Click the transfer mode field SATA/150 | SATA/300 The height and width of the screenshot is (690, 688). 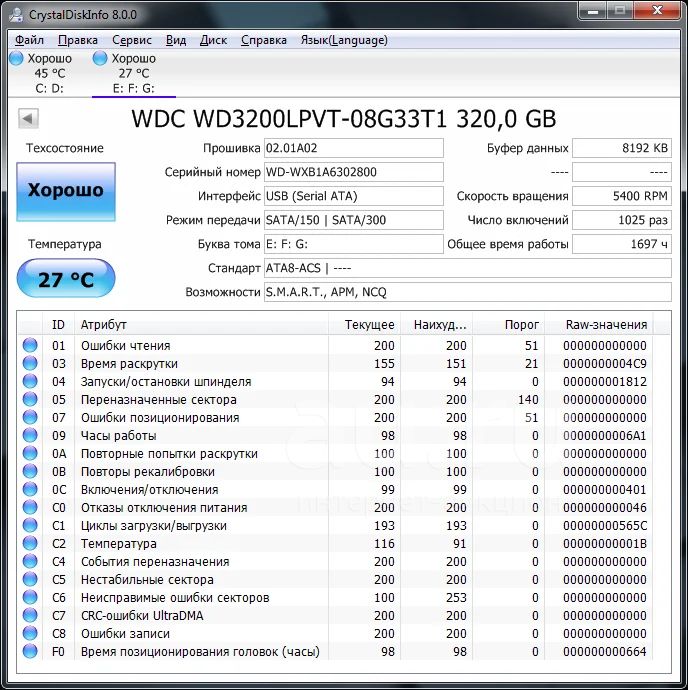(x=353, y=220)
